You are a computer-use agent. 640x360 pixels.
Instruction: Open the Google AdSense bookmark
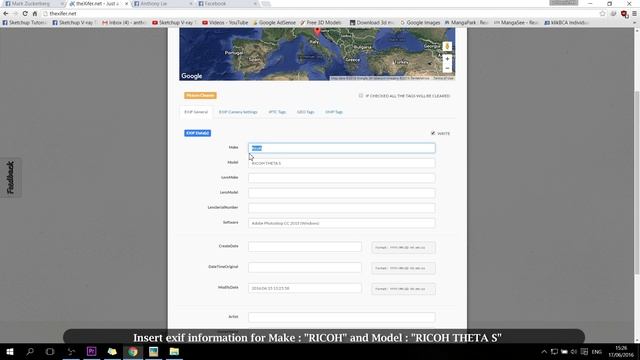[274, 22]
